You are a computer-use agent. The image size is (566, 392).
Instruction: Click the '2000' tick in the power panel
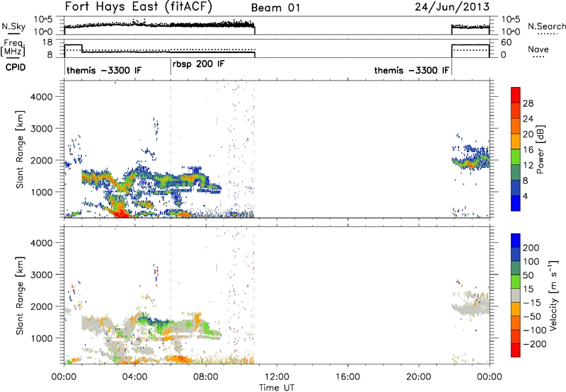pyautogui.click(x=41, y=160)
